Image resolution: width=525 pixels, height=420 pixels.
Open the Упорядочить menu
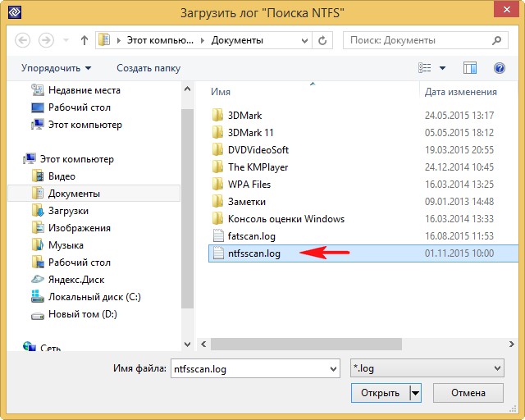pyautogui.click(x=56, y=68)
